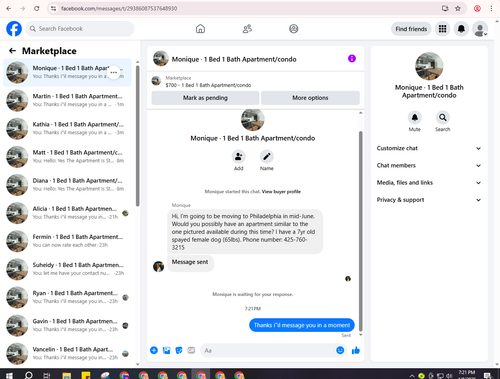
Task: Open Kathia's apartment conversation
Action: click(x=67, y=128)
